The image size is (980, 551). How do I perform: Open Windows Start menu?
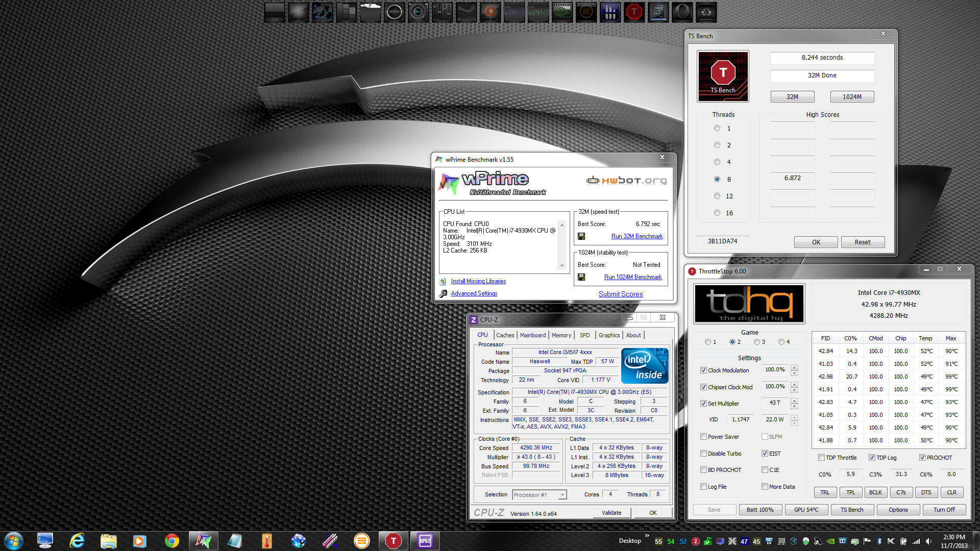pos(14,540)
